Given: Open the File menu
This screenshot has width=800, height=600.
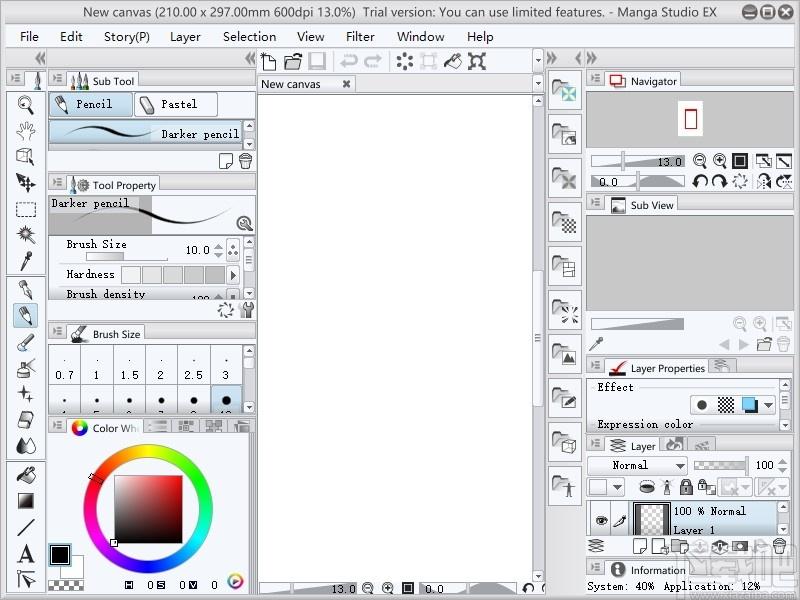Looking at the screenshot, I should [29, 37].
